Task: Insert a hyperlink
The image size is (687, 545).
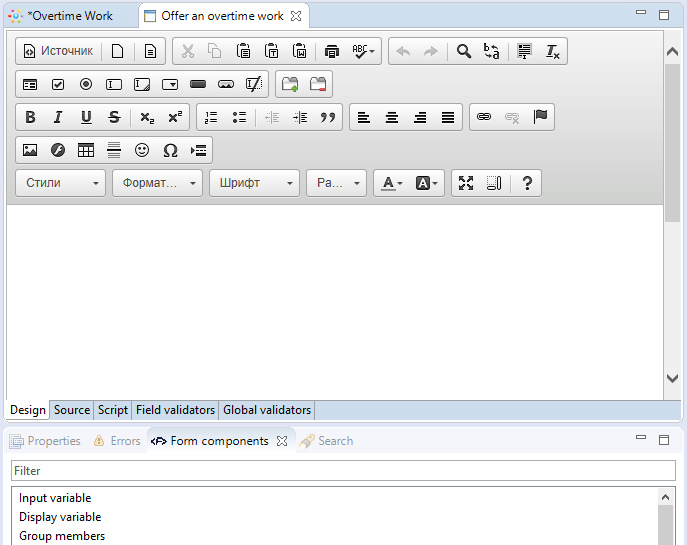Action: click(x=484, y=117)
